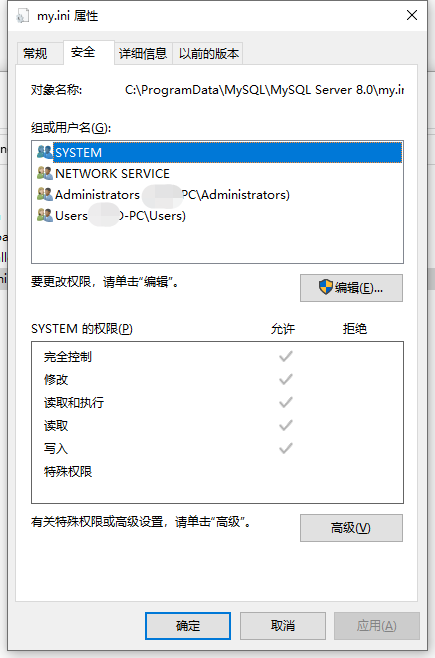Click the SYSTEM group user icon
Screen dimensions: 435x658
[x=44, y=152]
